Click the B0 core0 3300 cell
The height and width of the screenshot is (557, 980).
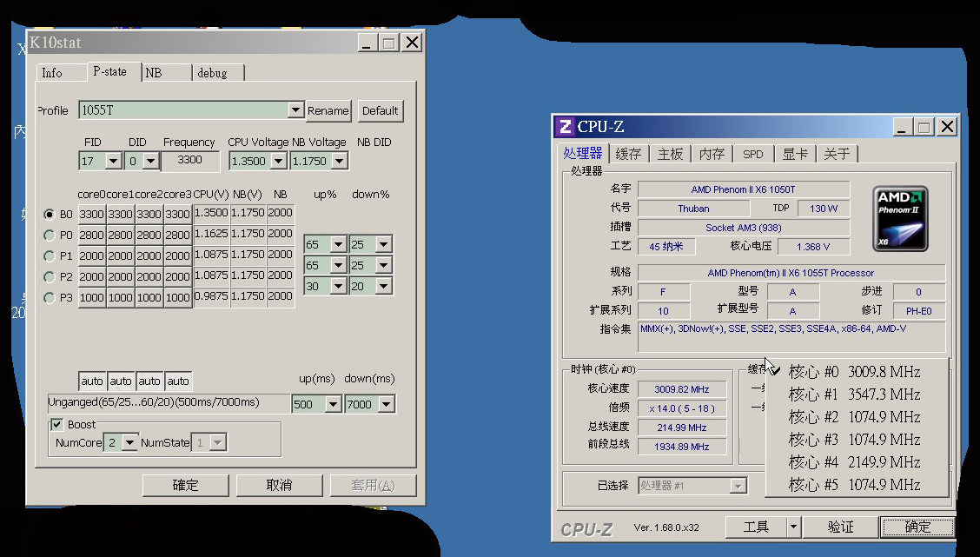tap(92, 215)
